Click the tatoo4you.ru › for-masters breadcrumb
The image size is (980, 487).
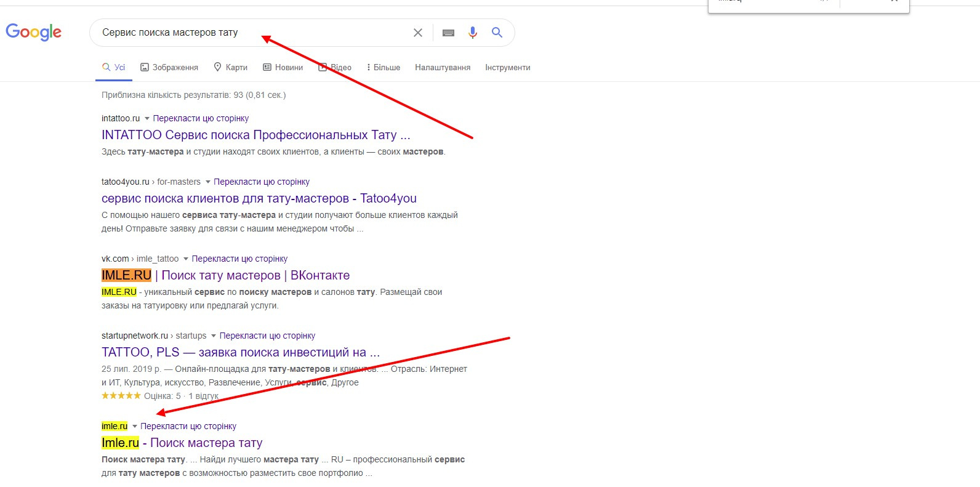[151, 182]
